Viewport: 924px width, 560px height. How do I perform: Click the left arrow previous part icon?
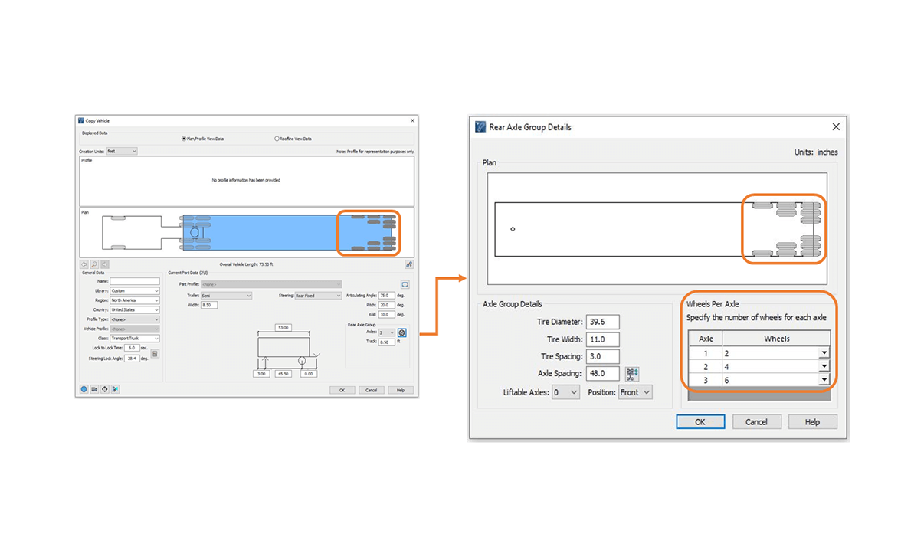tap(84, 264)
